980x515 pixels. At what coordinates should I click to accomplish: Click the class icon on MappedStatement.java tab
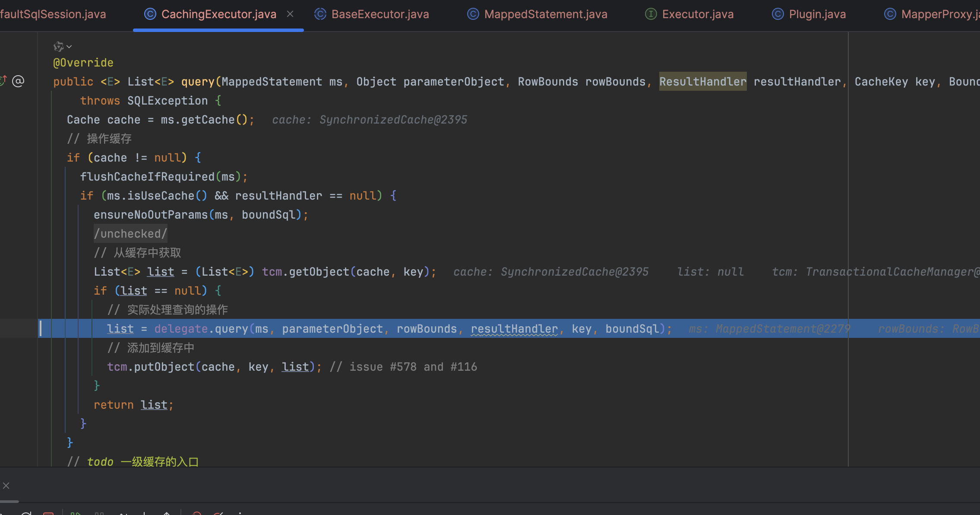473,14
